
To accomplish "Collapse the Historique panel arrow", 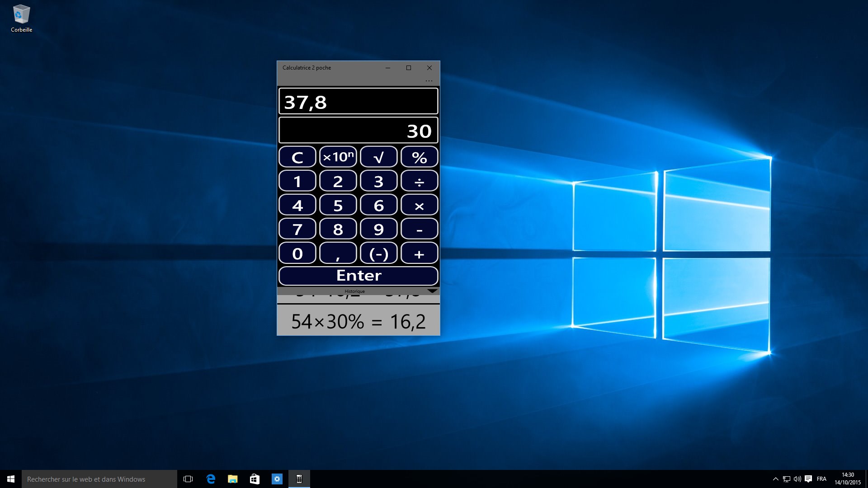I will tap(432, 291).
